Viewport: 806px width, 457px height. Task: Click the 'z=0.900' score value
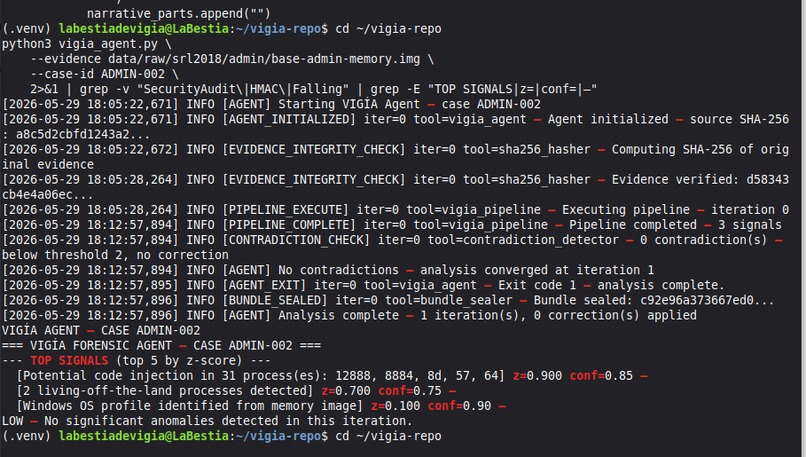(x=537, y=375)
